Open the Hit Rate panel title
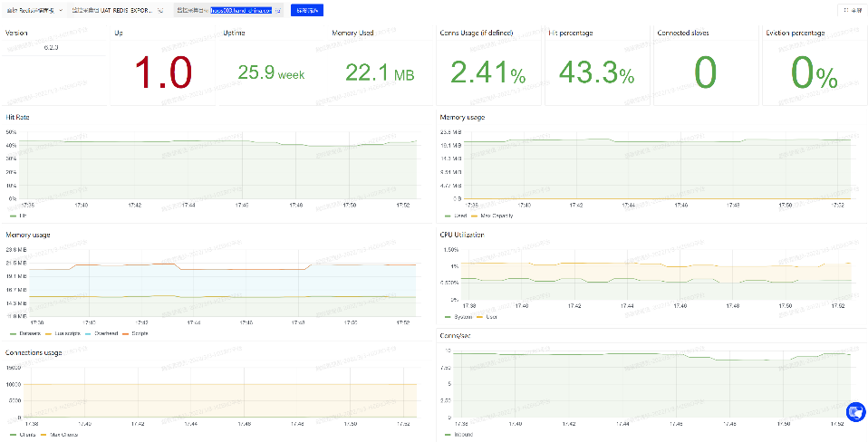This screenshot has width=868, height=442. coord(18,117)
